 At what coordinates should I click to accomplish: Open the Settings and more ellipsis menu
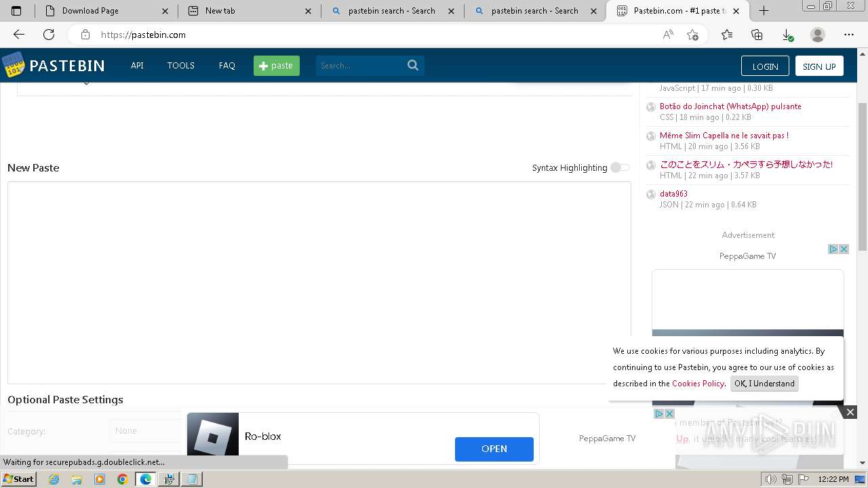coord(849,35)
